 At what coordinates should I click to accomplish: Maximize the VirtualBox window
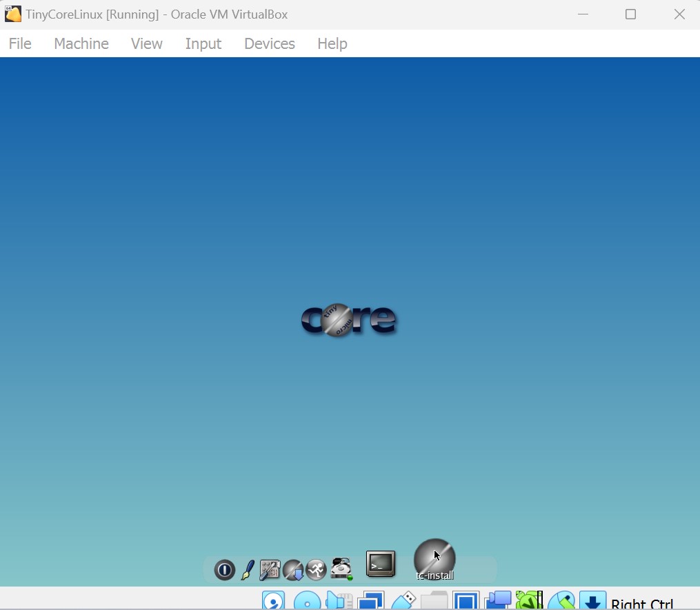pos(631,14)
